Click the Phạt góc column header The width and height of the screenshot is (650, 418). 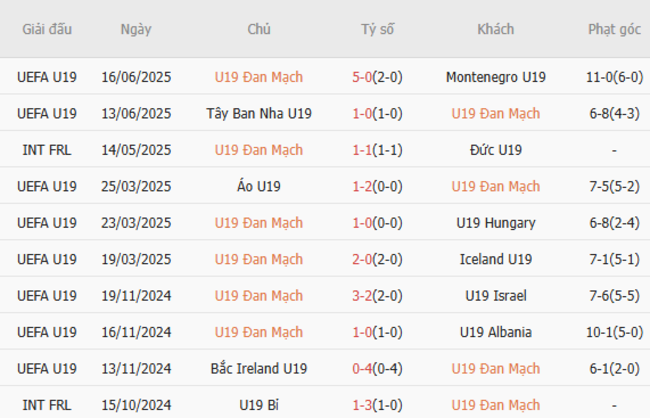(x=614, y=29)
